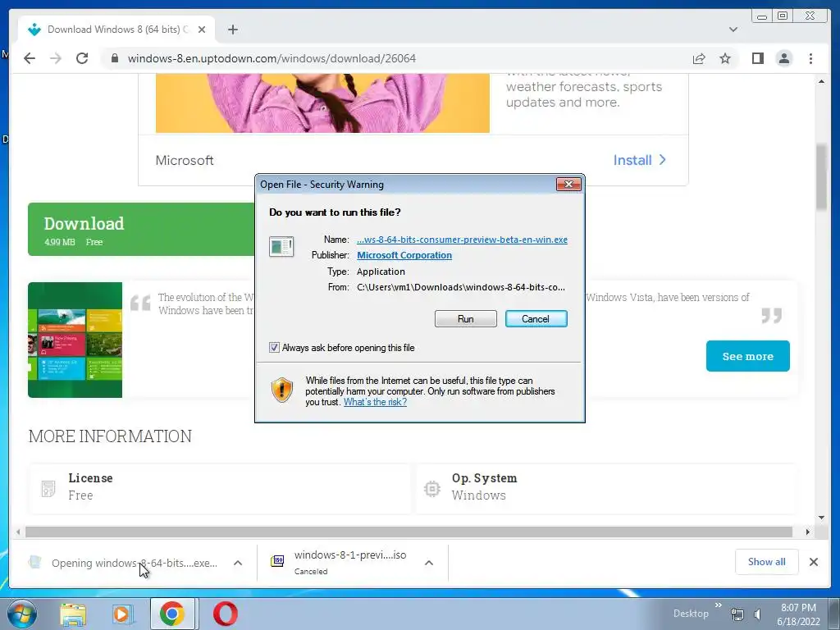The width and height of the screenshot is (840, 630).
Task: Click the Windows 8 start screen thumbnail
Action: 75,340
